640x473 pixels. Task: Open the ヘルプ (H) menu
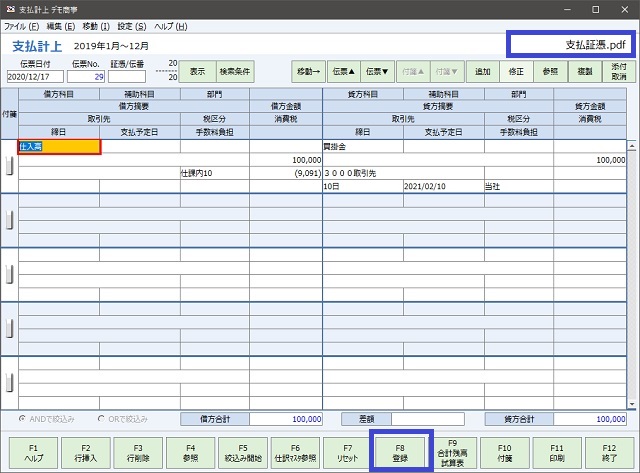click(x=171, y=27)
